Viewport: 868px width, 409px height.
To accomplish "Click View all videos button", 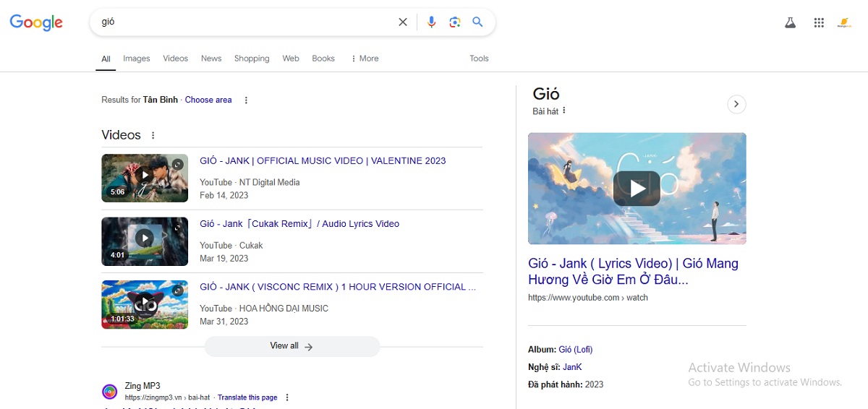I will (292, 346).
